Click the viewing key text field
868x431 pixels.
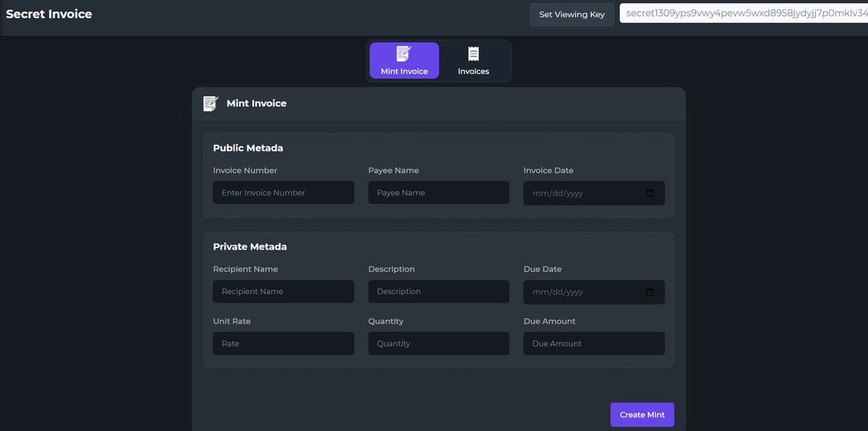pos(745,14)
